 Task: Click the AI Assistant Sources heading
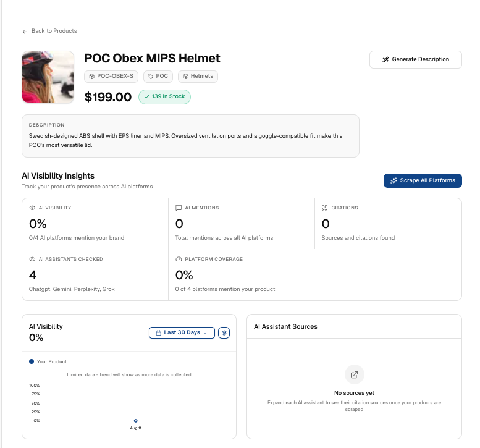(285, 327)
